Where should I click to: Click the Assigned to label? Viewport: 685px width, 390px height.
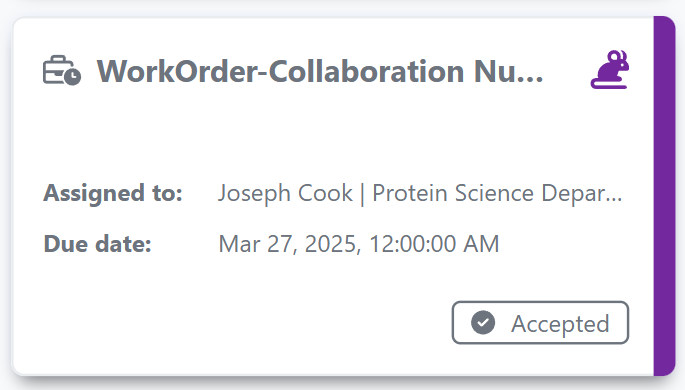113,193
